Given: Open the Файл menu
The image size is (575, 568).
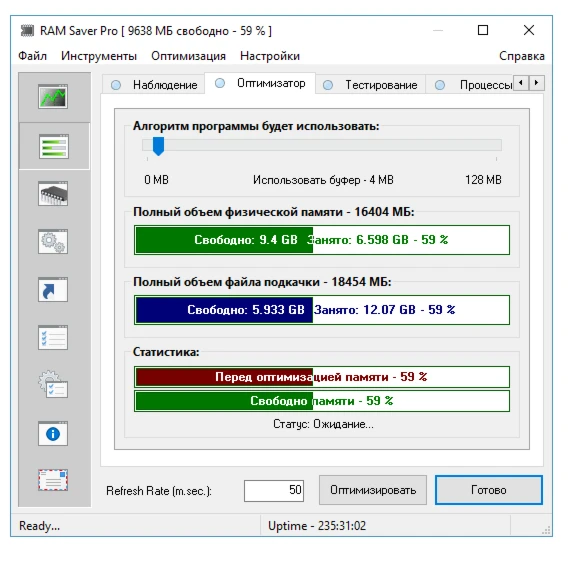Looking at the screenshot, I should pos(33,56).
